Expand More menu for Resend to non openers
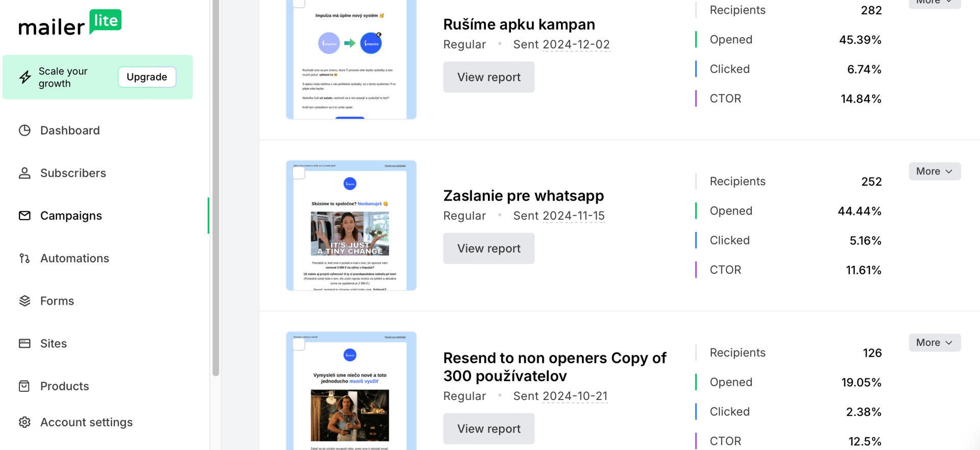Image resolution: width=980 pixels, height=450 pixels. 935,343
